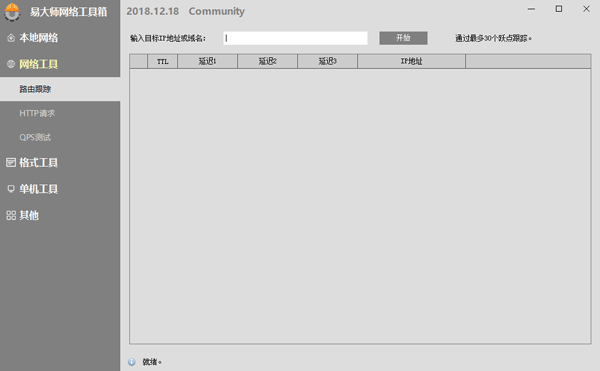This screenshot has width=600, height=371.
Task: Click the 开始 button to start trace
Action: pyautogui.click(x=403, y=38)
